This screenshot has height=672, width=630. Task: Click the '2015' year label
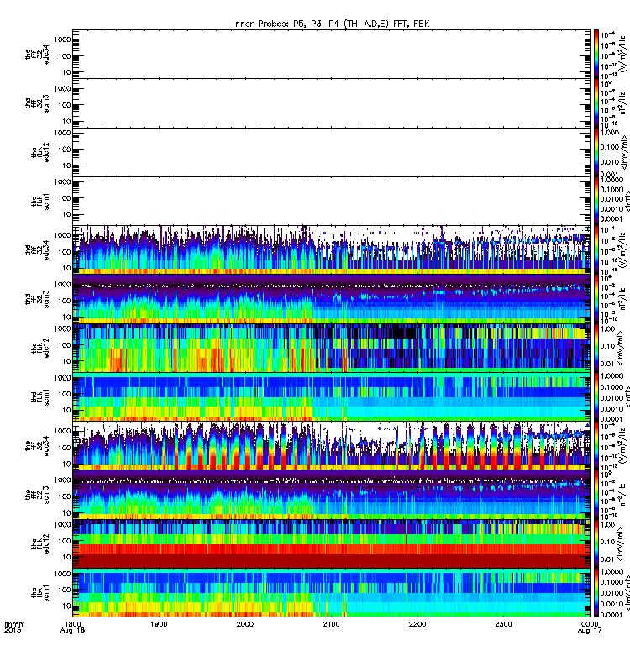[12, 631]
